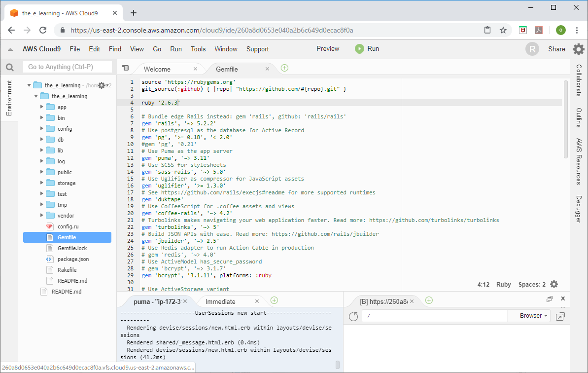The height and width of the screenshot is (373, 588).
Task: Click the 4:12 cursor position indicator
Action: pos(484,285)
